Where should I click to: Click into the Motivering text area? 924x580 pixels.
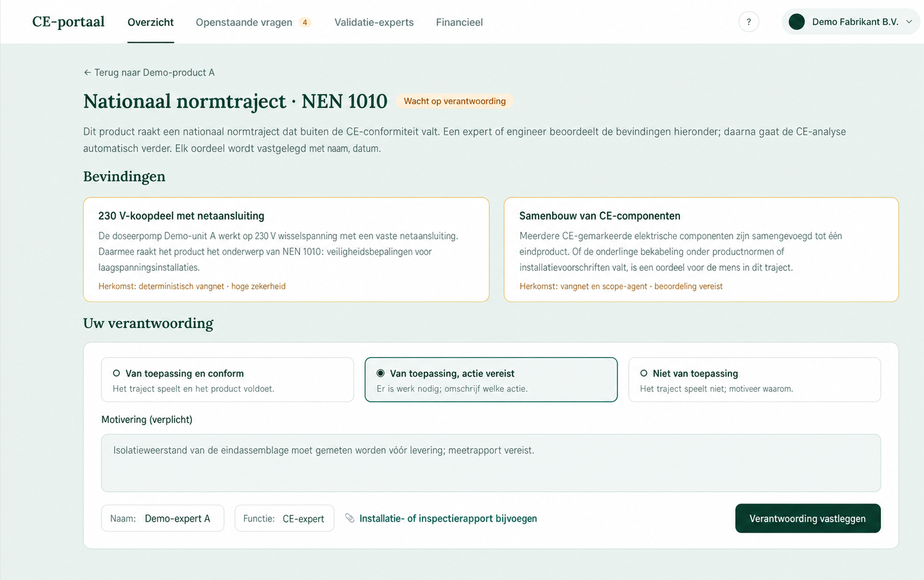pyautogui.click(x=491, y=463)
